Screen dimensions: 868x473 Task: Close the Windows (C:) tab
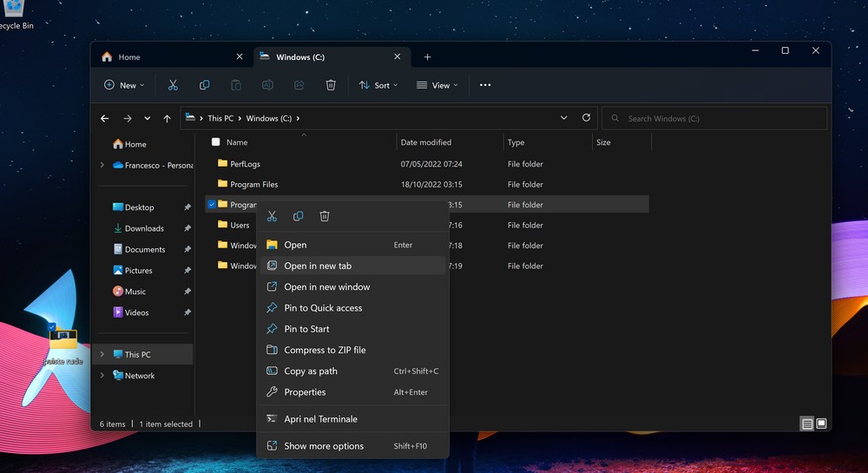click(397, 56)
